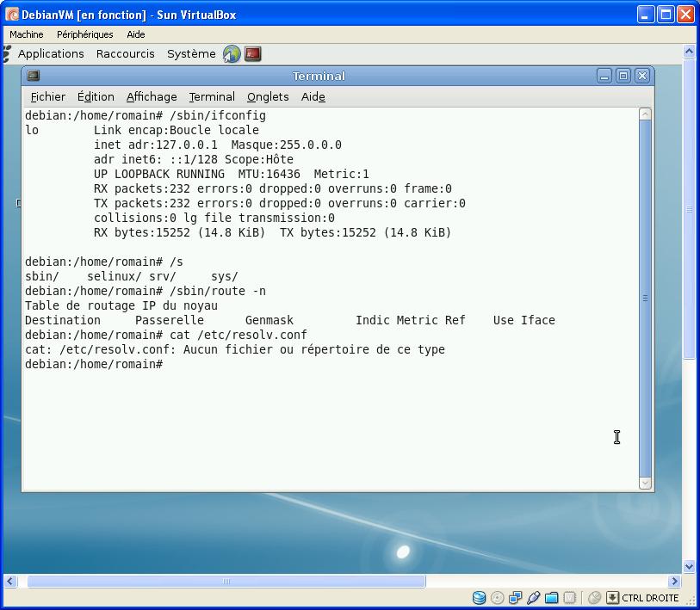Click the mouse integration status icon
Viewport: 700px width, 610px height.
594,597
